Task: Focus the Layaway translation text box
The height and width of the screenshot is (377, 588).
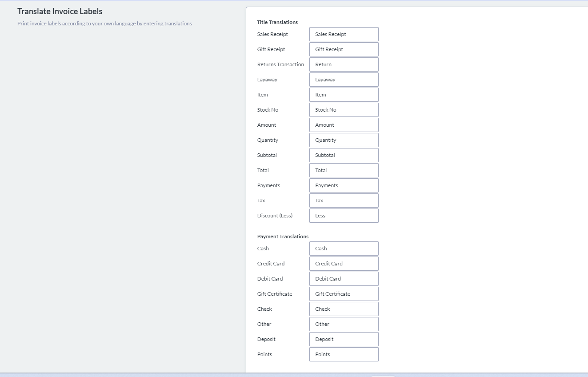Action: (x=344, y=80)
